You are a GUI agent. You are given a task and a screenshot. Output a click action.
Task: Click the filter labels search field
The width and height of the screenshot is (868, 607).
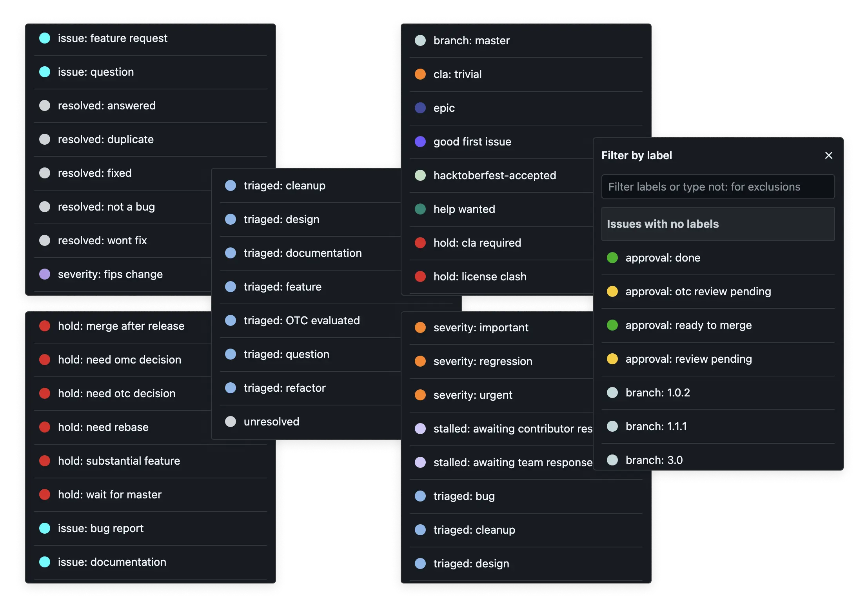click(718, 187)
